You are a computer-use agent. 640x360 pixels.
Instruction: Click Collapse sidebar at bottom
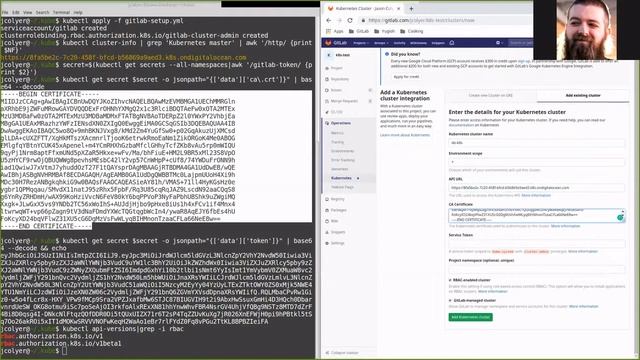point(342,353)
